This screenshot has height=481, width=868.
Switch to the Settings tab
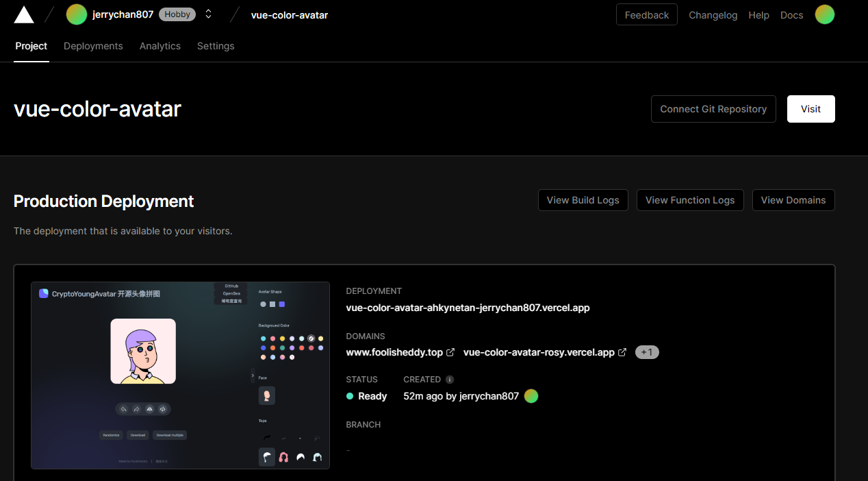(x=216, y=46)
